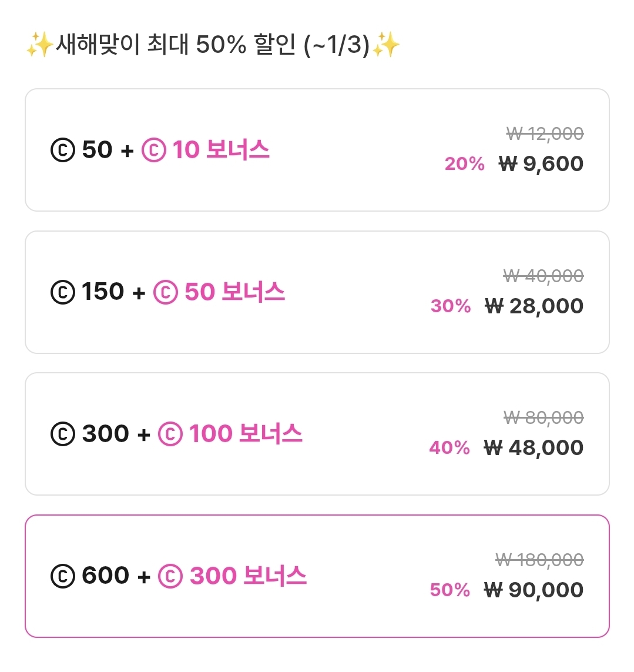The width and height of the screenshot is (634, 672).
Task: Tap the 100 보너스 bonus text
Action: point(246,434)
